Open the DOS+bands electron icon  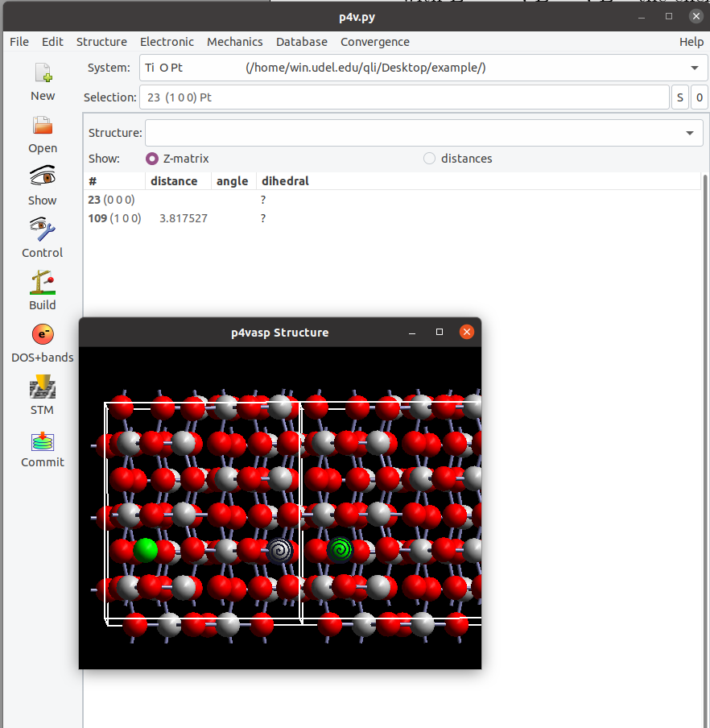coord(43,334)
